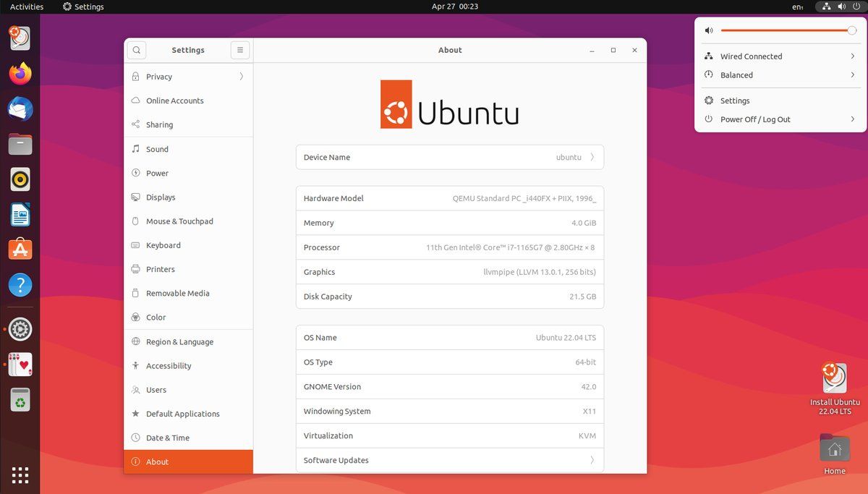The image size is (868, 494).
Task: Click the Power icon in sidebar
Action: (135, 173)
